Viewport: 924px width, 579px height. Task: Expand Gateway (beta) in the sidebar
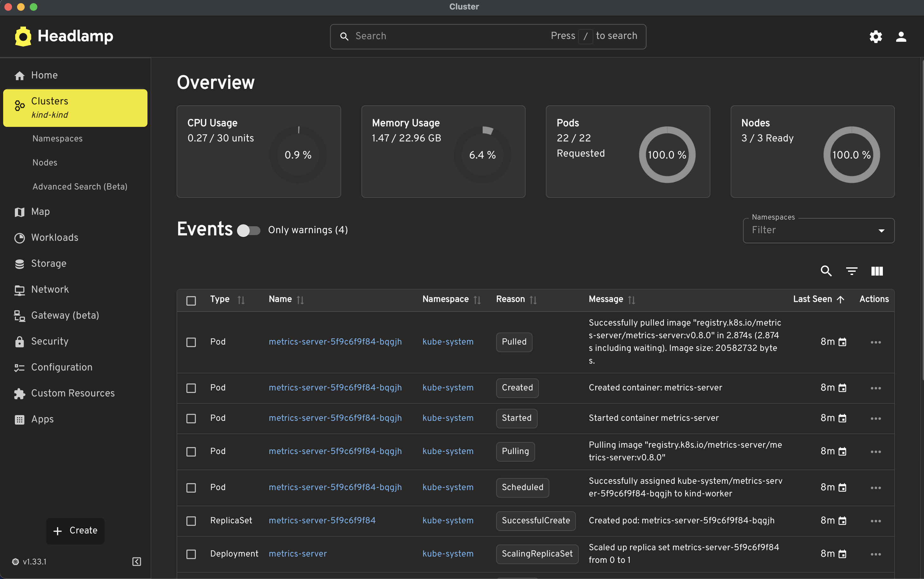[75, 315]
